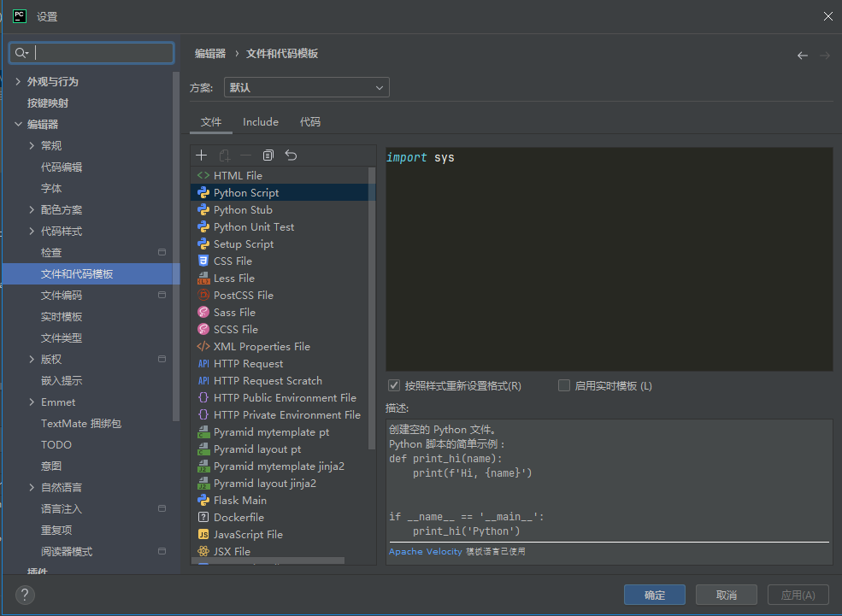Click the project-level marker icon beside 检查
The width and height of the screenshot is (842, 616).
point(162,252)
